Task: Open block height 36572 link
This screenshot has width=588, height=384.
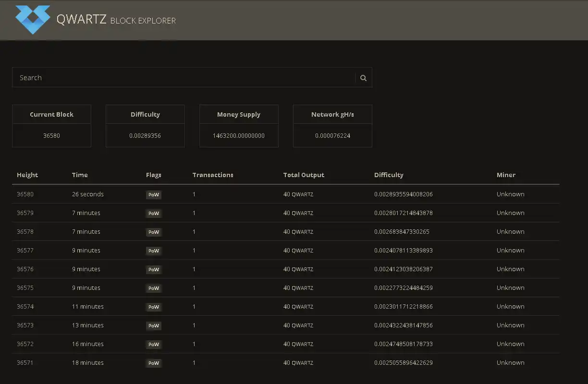Action: pyautogui.click(x=25, y=344)
